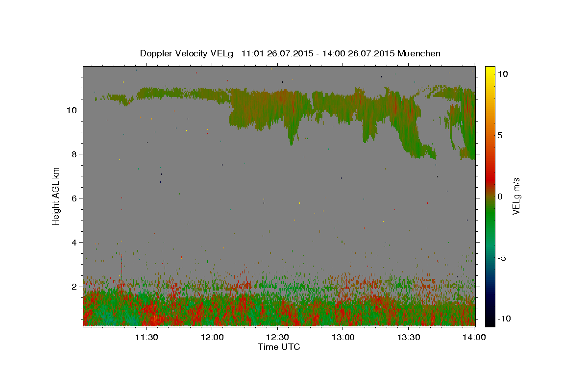
Task: Click the 13:30 time tick label
Action: pyautogui.click(x=409, y=337)
